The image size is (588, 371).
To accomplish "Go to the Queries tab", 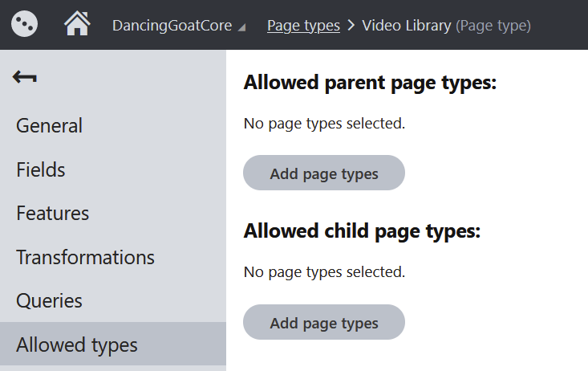I will [113, 301].
